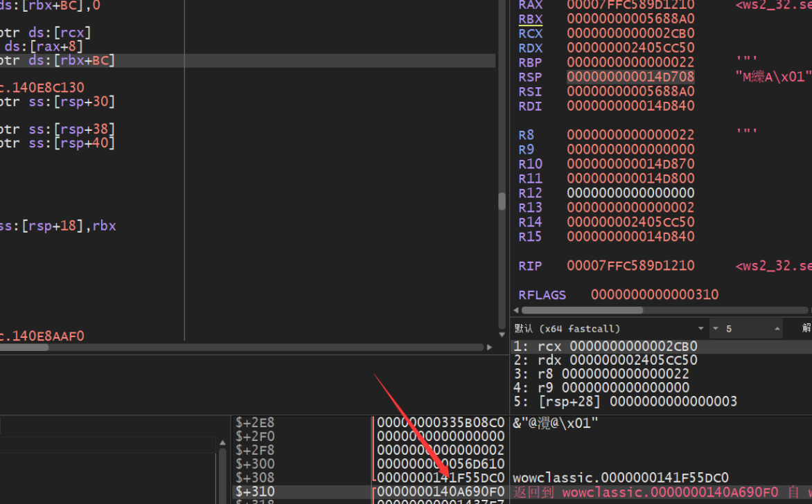Click the disassembly scroll-right arrow
This screenshot has height=504, width=812.
(x=489, y=348)
